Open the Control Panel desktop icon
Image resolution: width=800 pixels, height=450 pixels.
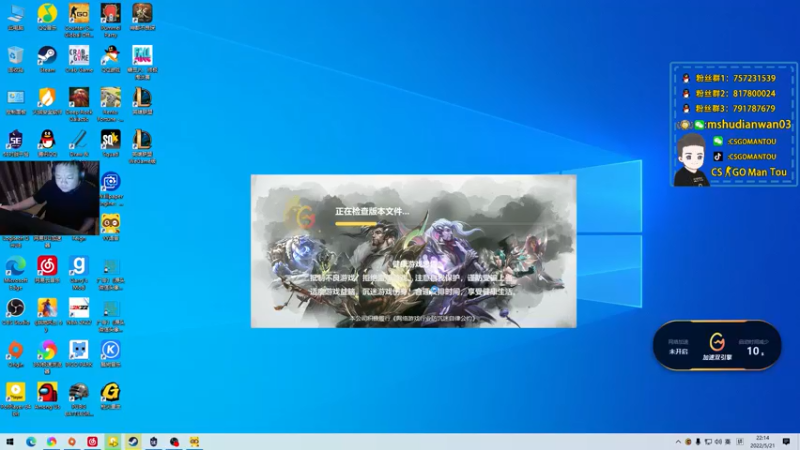click(x=16, y=101)
